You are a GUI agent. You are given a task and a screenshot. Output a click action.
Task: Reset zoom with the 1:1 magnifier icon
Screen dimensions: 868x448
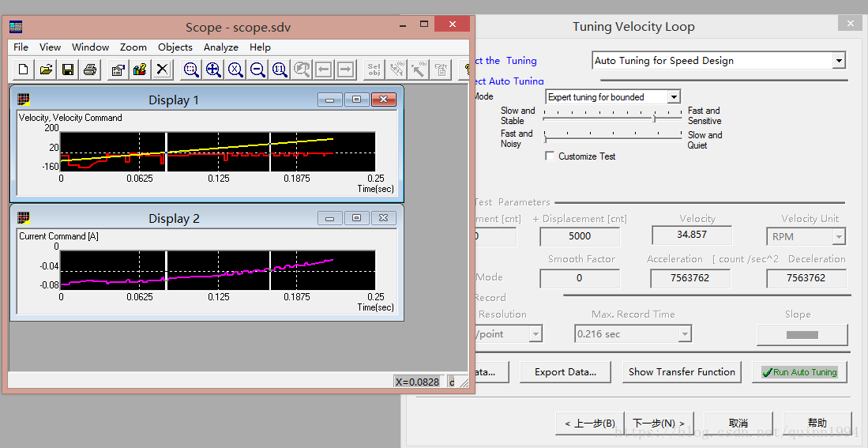pos(280,70)
